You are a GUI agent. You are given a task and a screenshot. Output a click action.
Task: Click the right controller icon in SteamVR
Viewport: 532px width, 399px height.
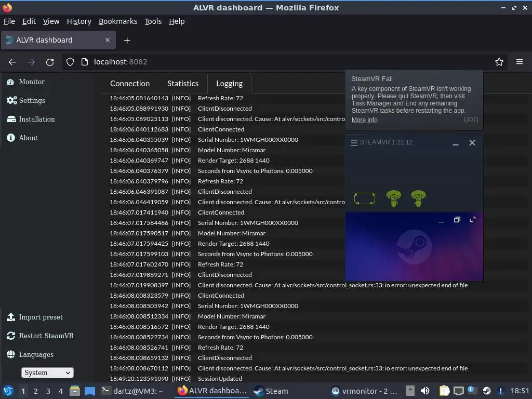coord(418,198)
